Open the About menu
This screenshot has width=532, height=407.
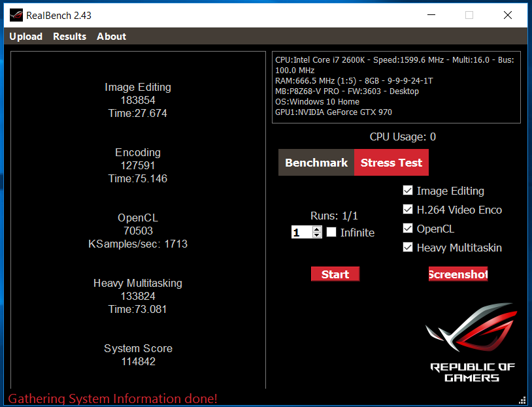click(111, 37)
